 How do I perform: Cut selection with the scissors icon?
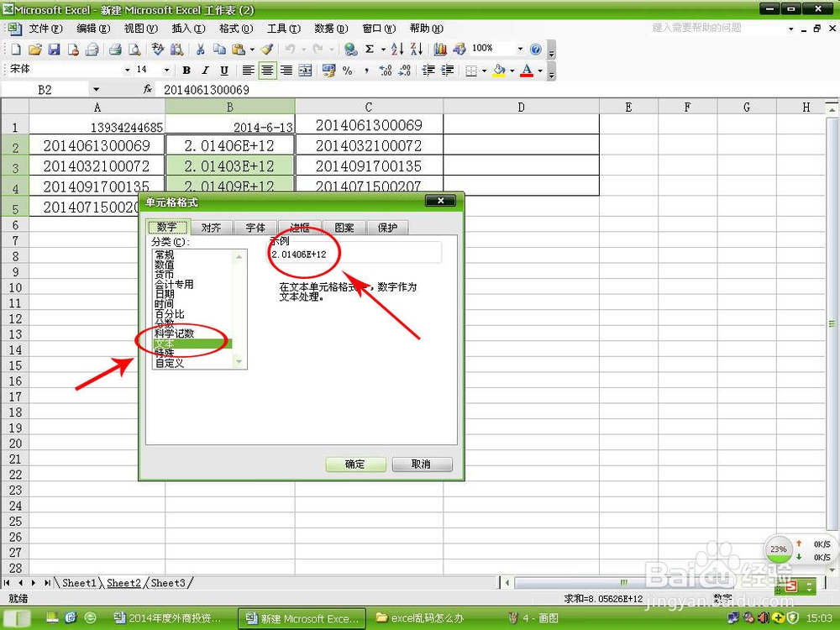tap(201, 50)
